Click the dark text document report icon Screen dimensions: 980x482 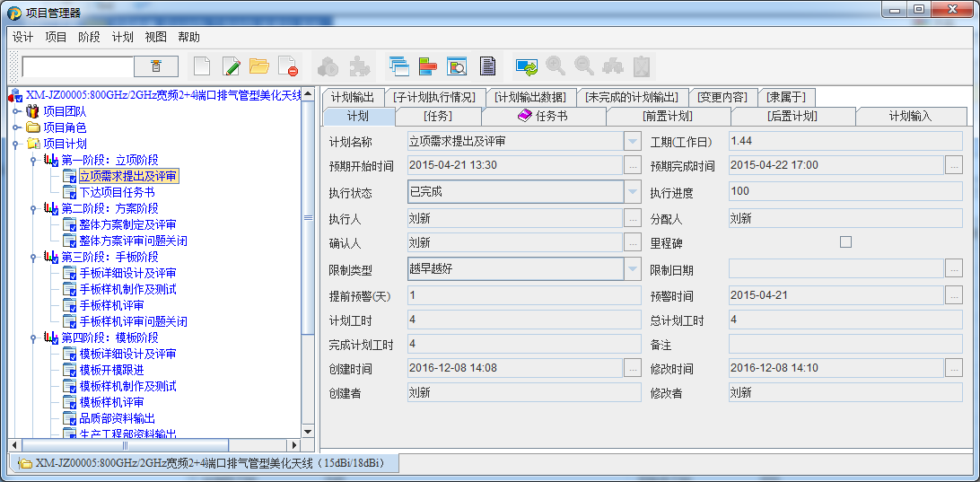[487, 66]
